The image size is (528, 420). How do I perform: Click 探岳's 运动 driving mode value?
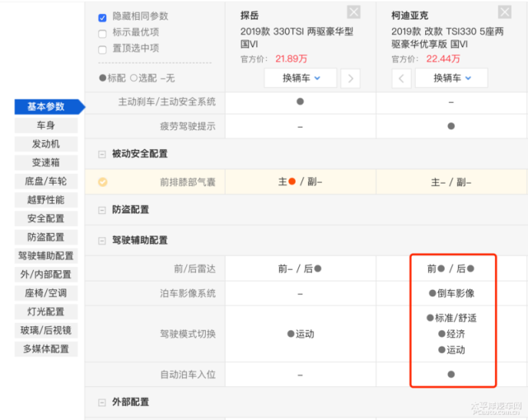click(x=301, y=334)
